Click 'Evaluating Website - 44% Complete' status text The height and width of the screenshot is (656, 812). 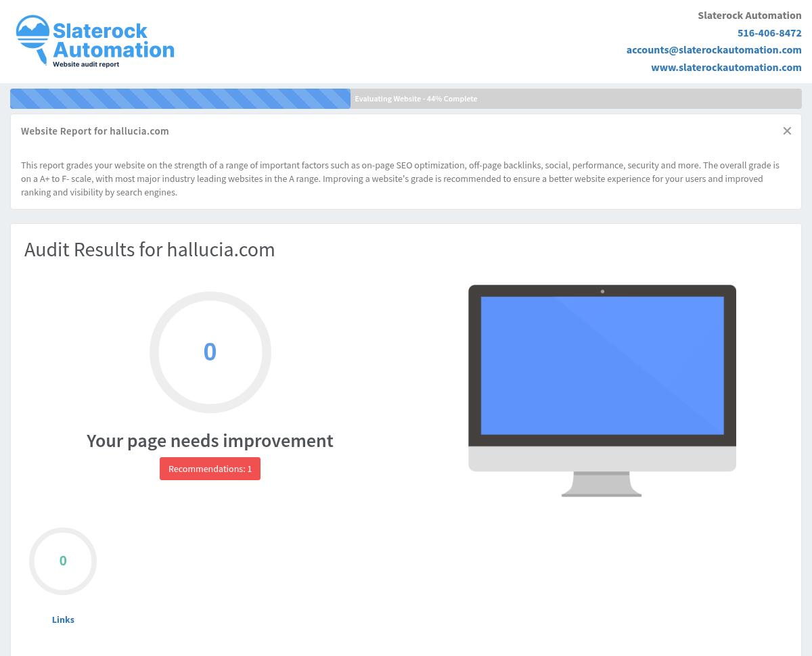tap(416, 99)
